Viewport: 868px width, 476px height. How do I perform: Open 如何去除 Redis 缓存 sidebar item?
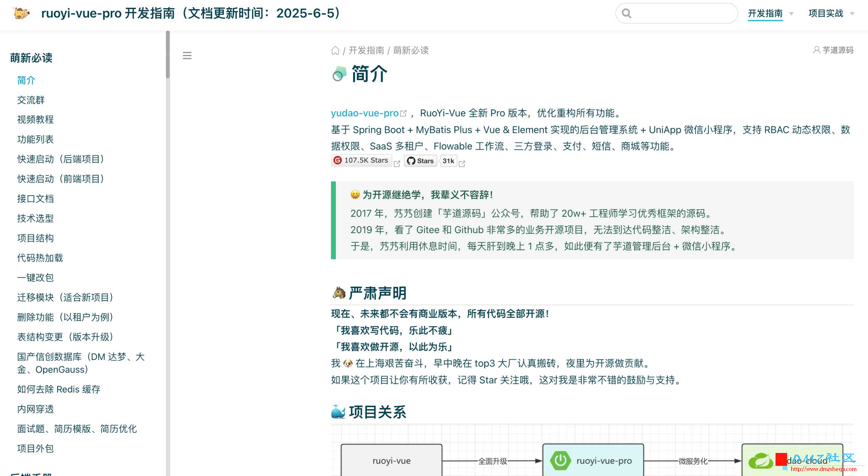59,389
